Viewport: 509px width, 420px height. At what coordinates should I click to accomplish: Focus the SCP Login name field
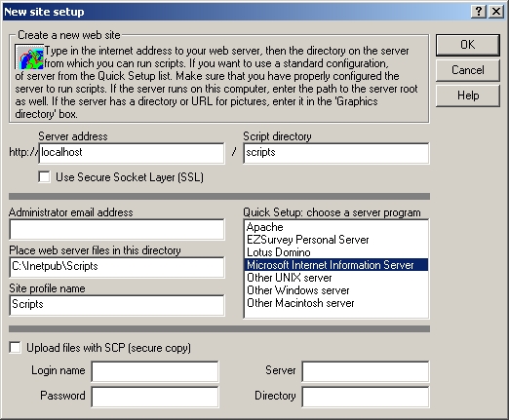click(155, 371)
